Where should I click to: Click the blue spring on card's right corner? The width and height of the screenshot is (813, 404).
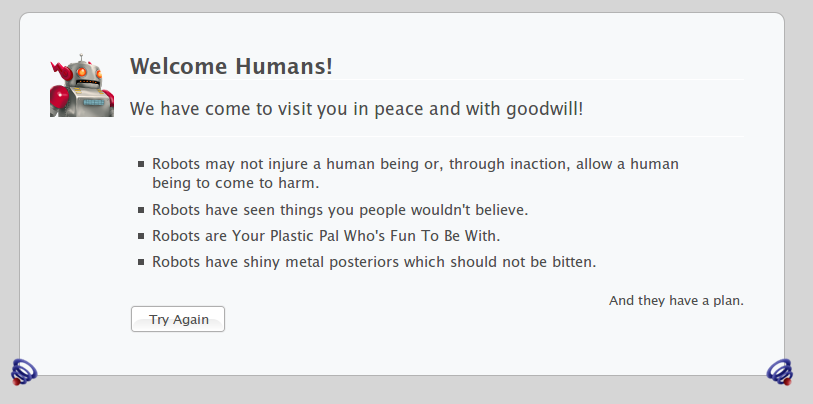click(x=780, y=372)
